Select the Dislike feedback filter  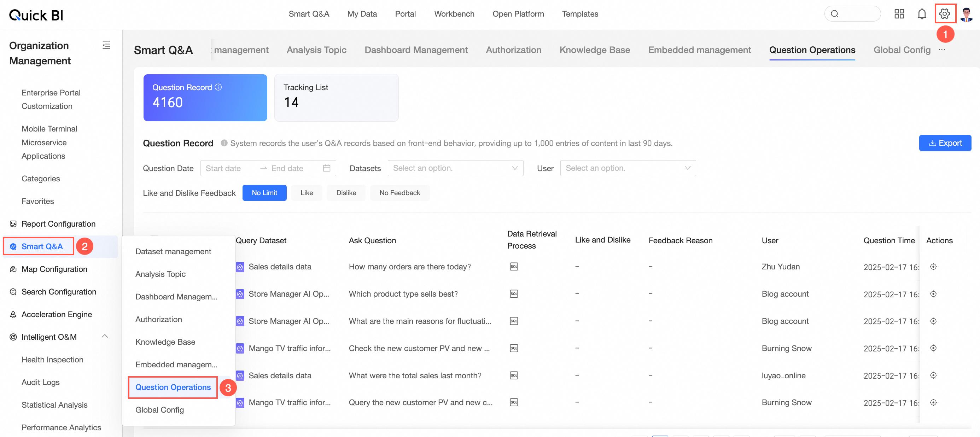pyautogui.click(x=346, y=193)
